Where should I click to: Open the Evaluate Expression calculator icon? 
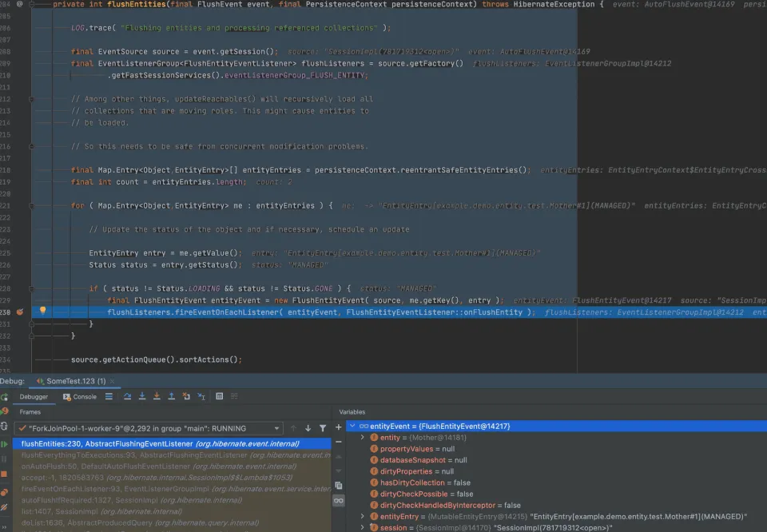click(x=219, y=396)
